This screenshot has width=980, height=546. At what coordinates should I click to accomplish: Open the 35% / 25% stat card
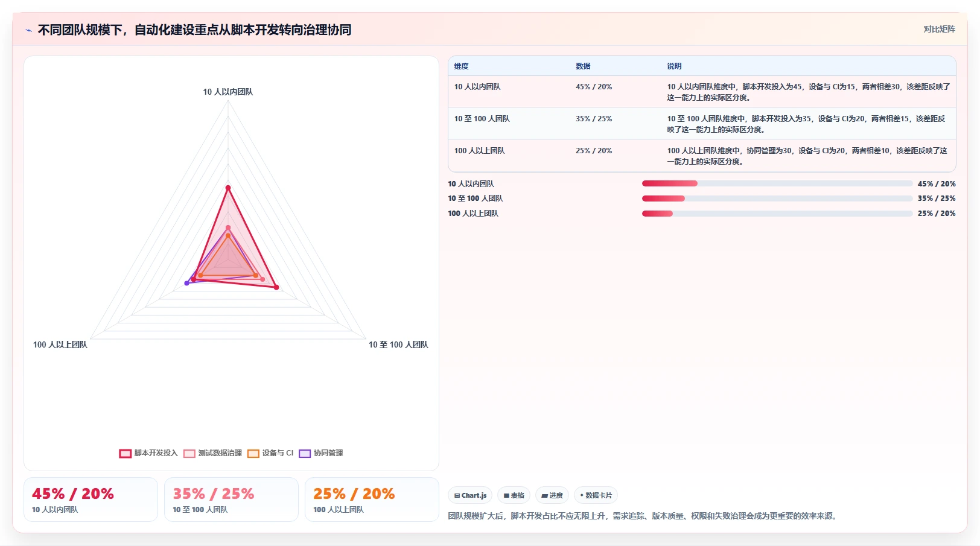click(231, 500)
